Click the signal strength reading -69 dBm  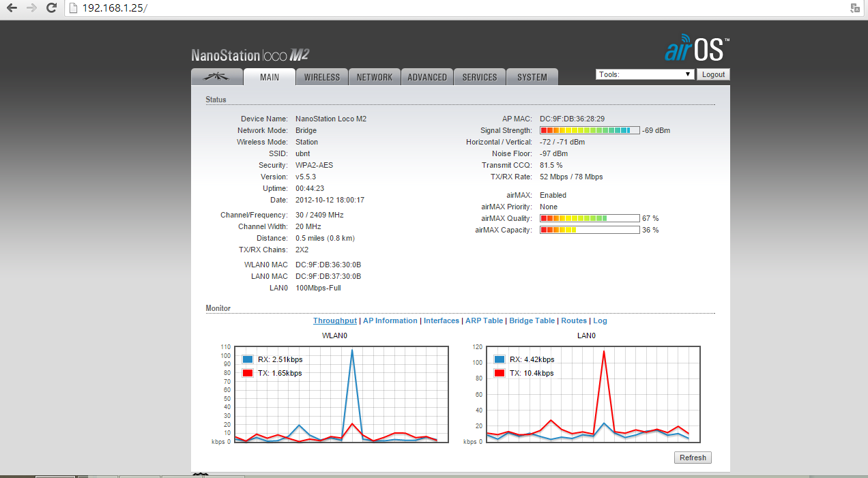coord(656,130)
